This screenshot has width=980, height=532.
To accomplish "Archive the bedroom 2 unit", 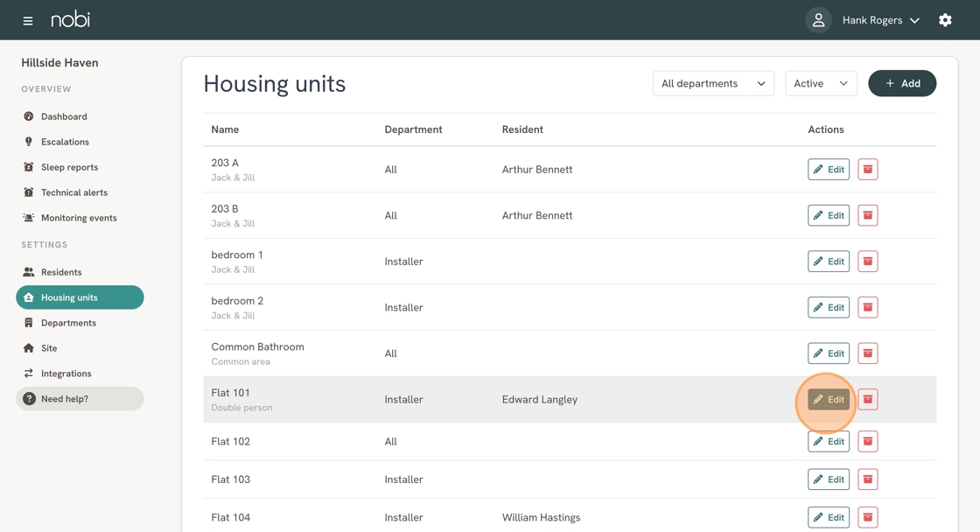I will tap(867, 308).
